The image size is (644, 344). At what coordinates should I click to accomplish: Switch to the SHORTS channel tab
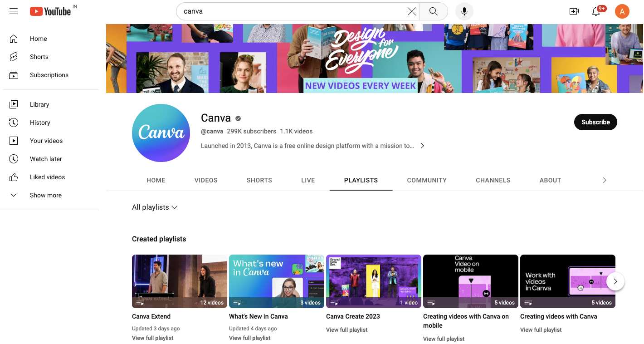point(259,180)
